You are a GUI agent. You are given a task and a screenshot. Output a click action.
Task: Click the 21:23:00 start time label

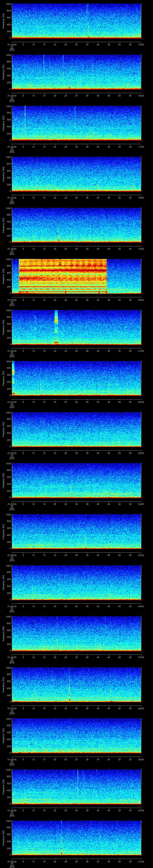click(x=12, y=504)
